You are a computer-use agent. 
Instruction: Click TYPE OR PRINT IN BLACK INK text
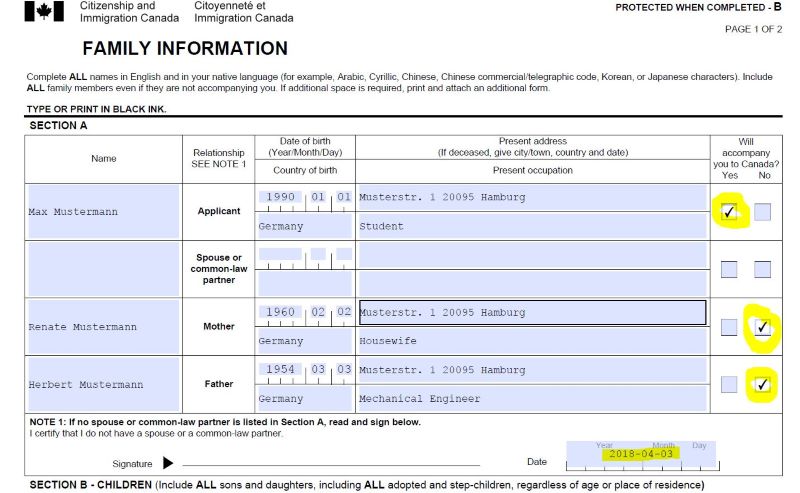point(96,109)
